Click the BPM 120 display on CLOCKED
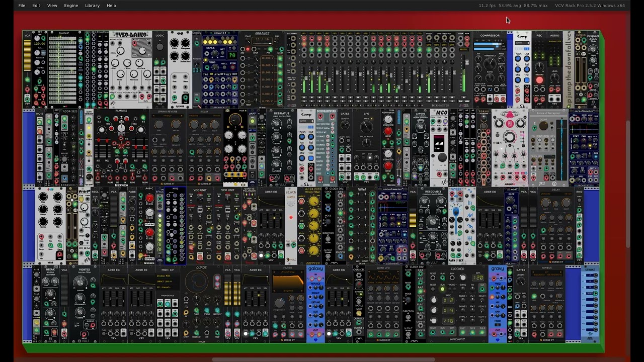 (477, 278)
